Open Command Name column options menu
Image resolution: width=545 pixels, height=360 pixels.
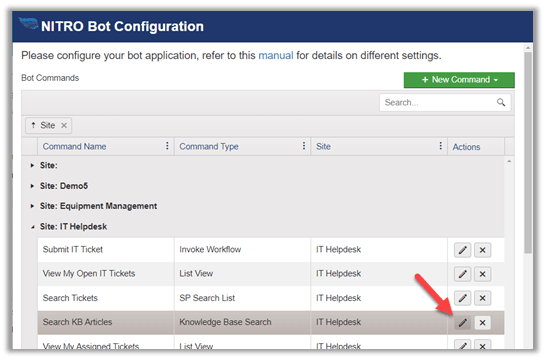[x=167, y=146]
